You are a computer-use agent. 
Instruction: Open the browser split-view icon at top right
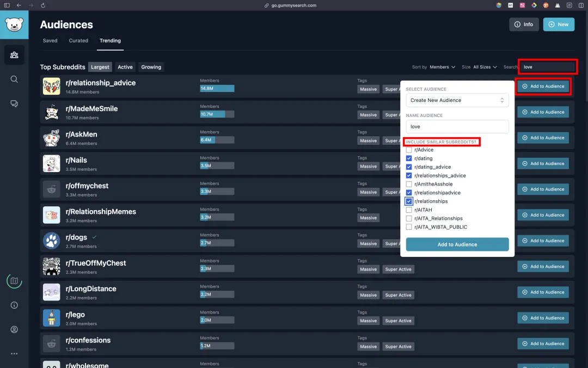pos(581,5)
